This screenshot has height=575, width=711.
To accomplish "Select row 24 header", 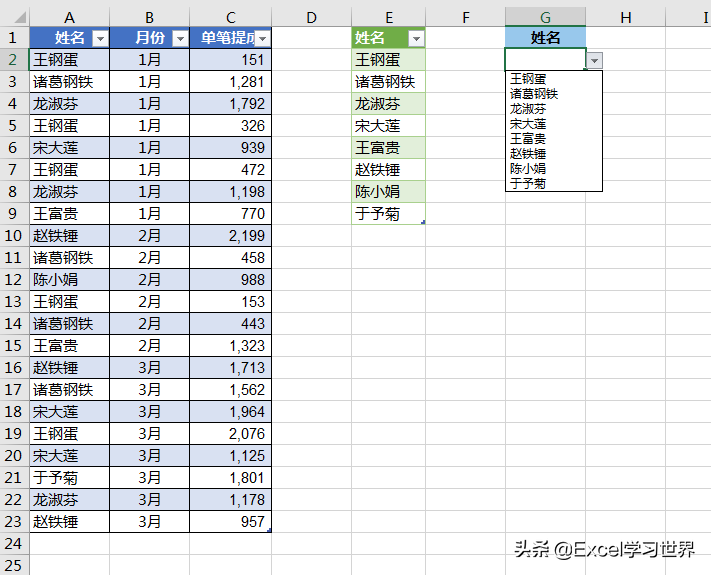I will tap(13, 544).
